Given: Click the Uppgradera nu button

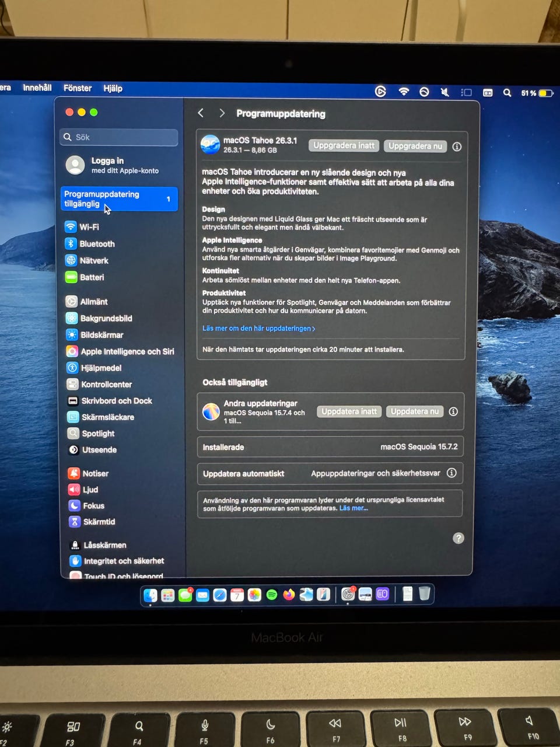Looking at the screenshot, I should pyautogui.click(x=415, y=146).
